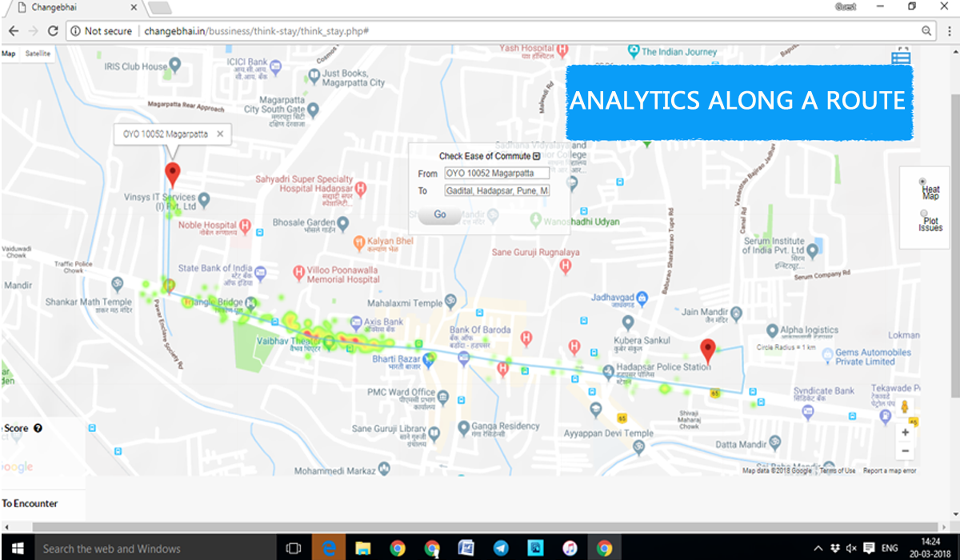The height and width of the screenshot is (560, 960).
Task: Click the Go button
Action: 440,215
